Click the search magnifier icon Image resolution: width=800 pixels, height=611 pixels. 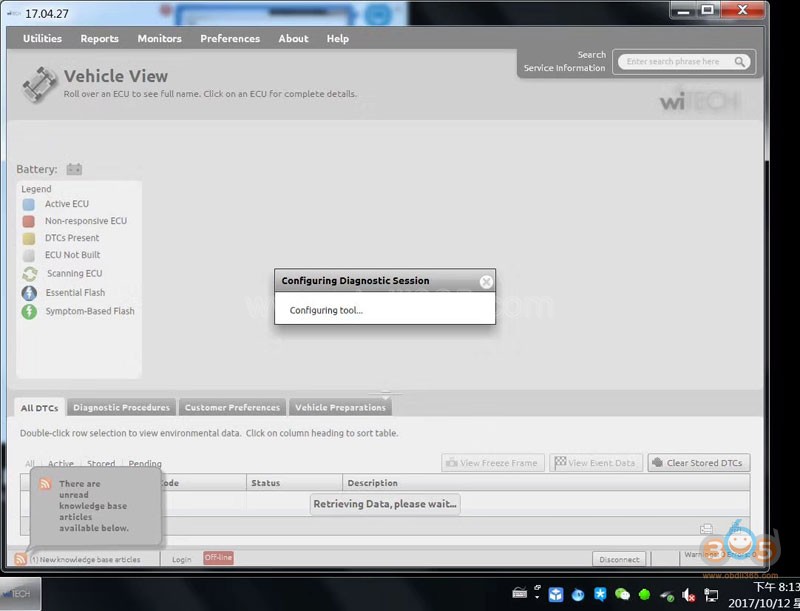740,61
